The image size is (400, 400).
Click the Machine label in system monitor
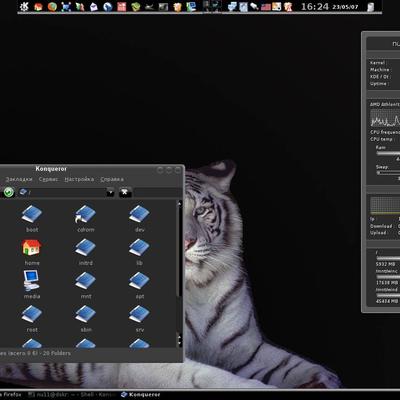pyautogui.click(x=380, y=70)
